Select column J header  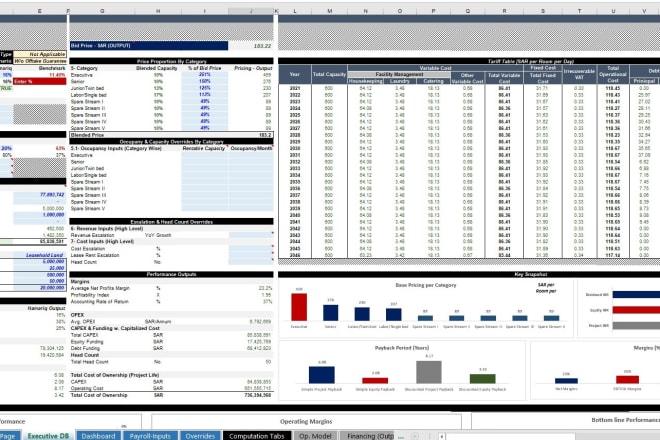tap(251, 11)
